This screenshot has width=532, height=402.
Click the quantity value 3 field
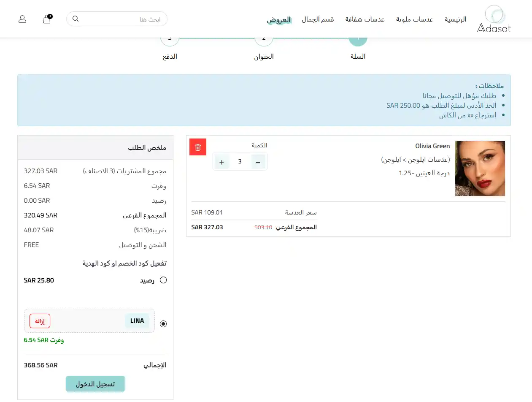(240, 162)
